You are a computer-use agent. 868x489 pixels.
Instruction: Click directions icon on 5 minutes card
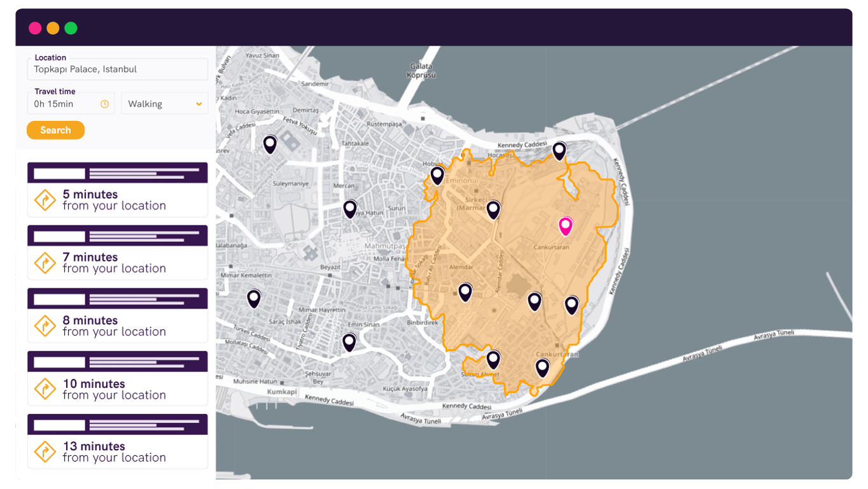pyautogui.click(x=45, y=201)
